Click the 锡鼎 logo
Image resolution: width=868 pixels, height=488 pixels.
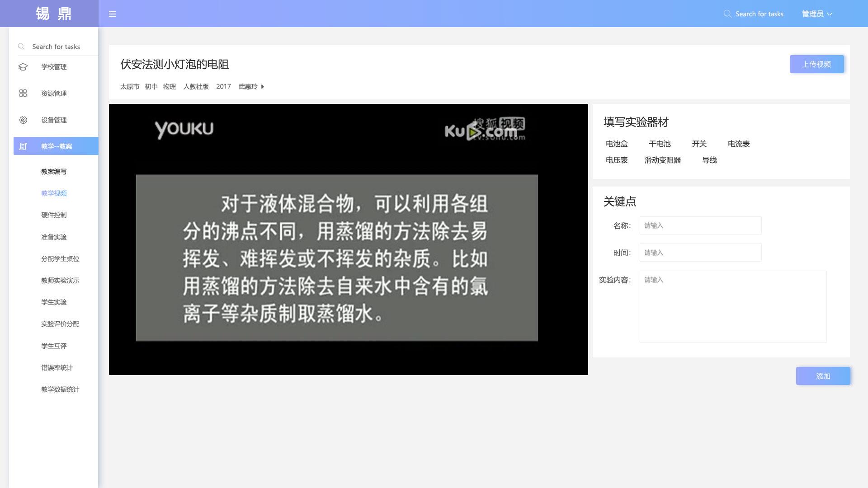54,14
